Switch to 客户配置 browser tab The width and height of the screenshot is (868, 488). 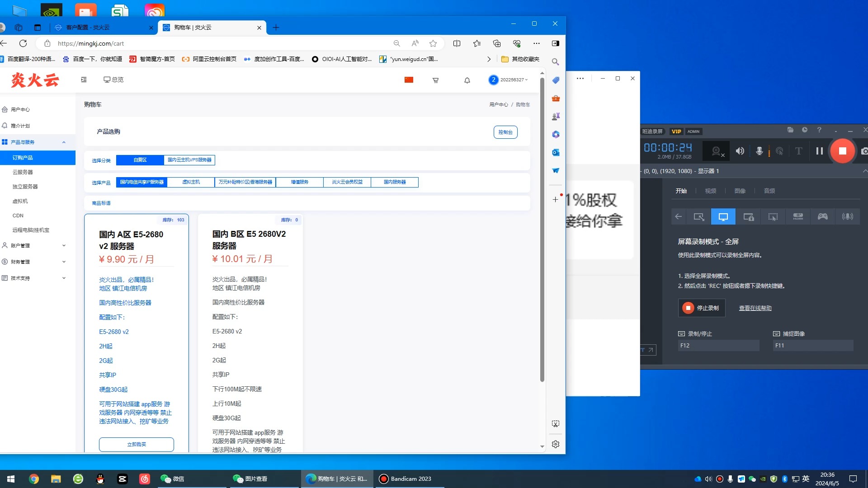[x=104, y=28]
